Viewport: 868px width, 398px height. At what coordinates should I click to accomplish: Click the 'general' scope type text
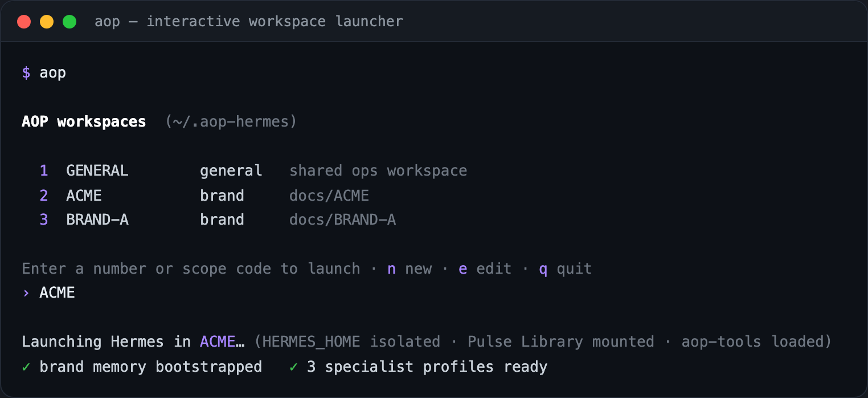coord(231,171)
